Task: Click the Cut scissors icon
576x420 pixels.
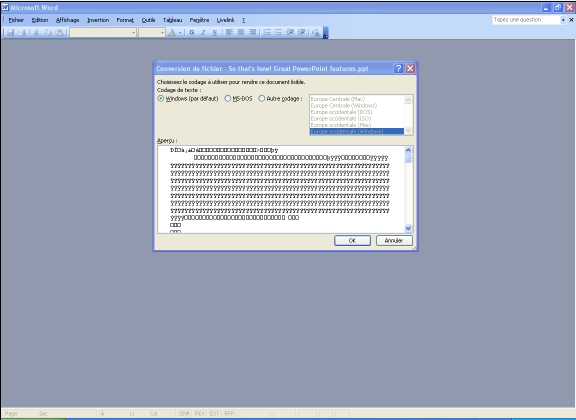Action: (36, 33)
